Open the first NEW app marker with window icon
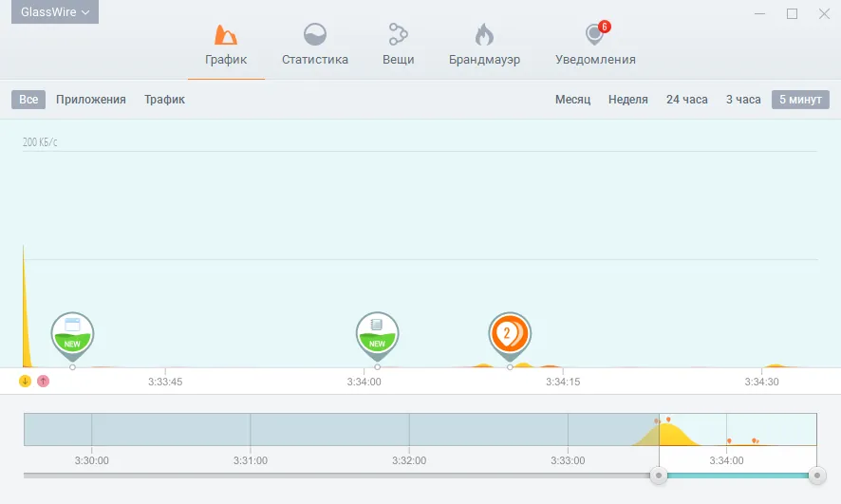841x504 pixels. pos(72,337)
